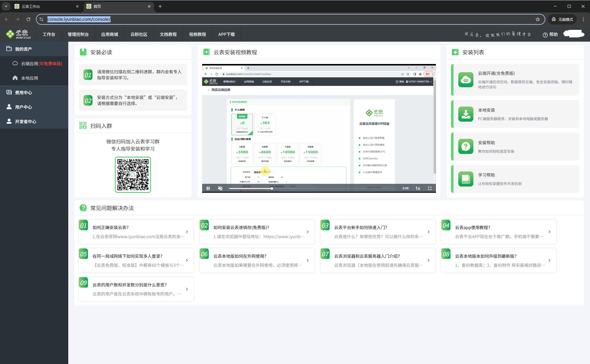This screenshot has width=590, height=364.
Task: Open the 安装帮助 entry
Action: (515, 146)
